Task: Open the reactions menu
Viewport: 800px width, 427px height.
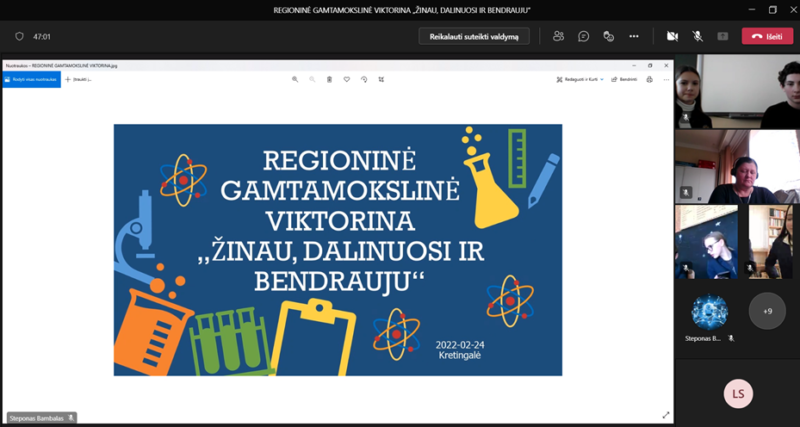Action: [x=609, y=36]
